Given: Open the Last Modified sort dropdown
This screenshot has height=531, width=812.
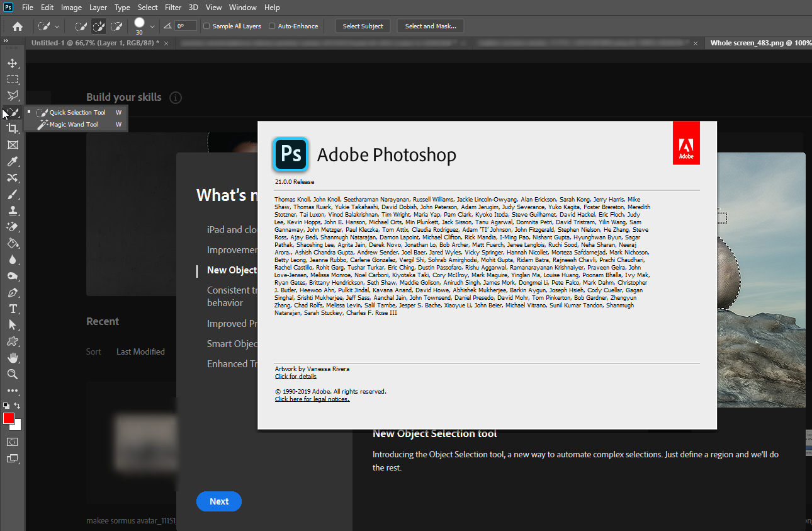Looking at the screenshot, I should pos(140,352).
